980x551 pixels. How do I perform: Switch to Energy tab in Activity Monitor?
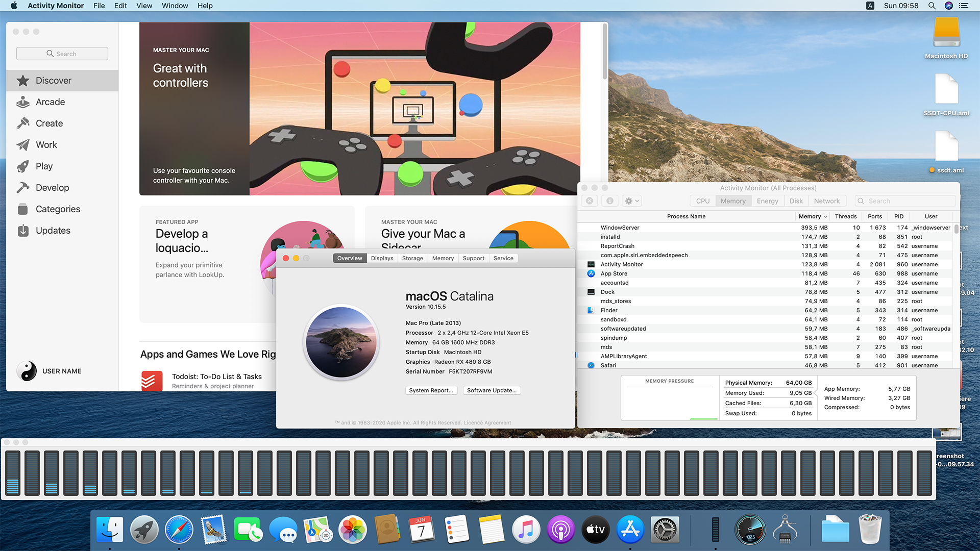[x=767, y=201]
